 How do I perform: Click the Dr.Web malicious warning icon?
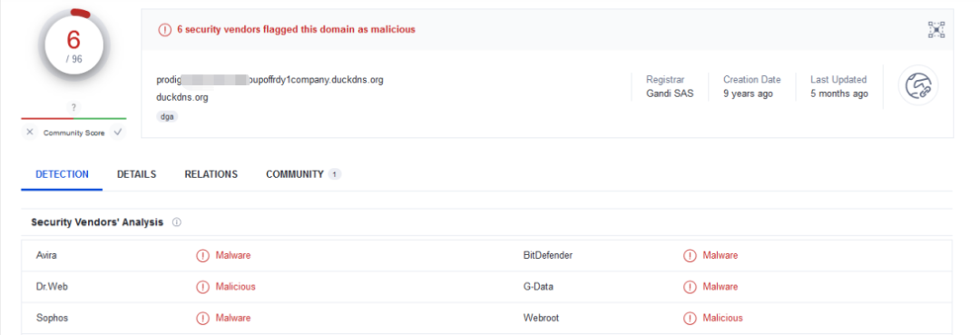pyautogui.click(x=202, y=287)
